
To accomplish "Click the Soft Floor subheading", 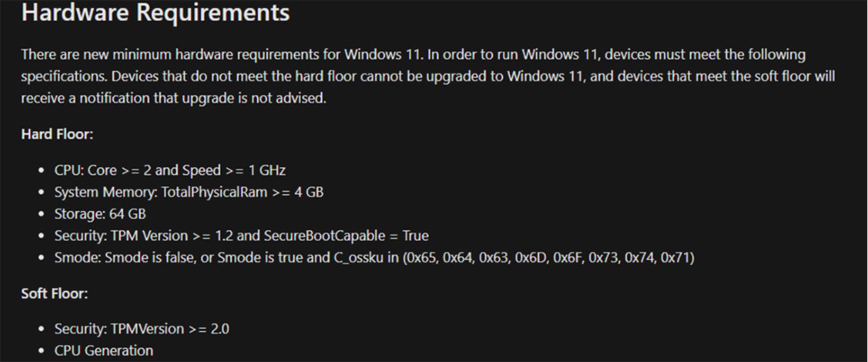I will 55,294.
